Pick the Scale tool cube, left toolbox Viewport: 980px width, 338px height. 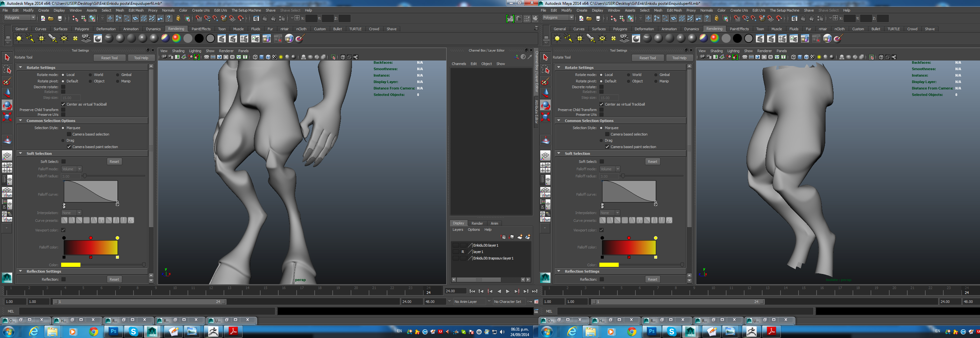tap(7, 117)
